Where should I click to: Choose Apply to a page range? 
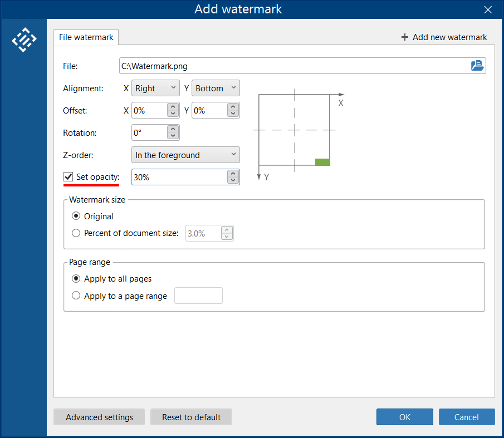76,296
